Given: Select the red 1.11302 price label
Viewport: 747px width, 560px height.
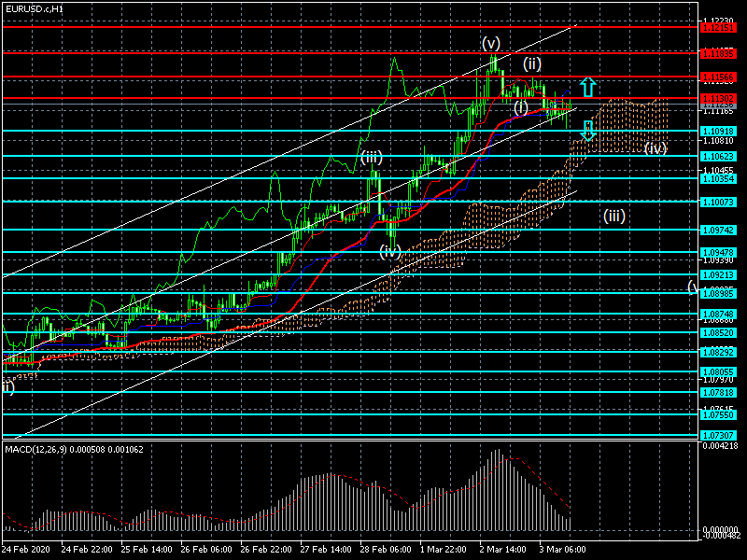Looking at the screenshot, I should (718, 99).
